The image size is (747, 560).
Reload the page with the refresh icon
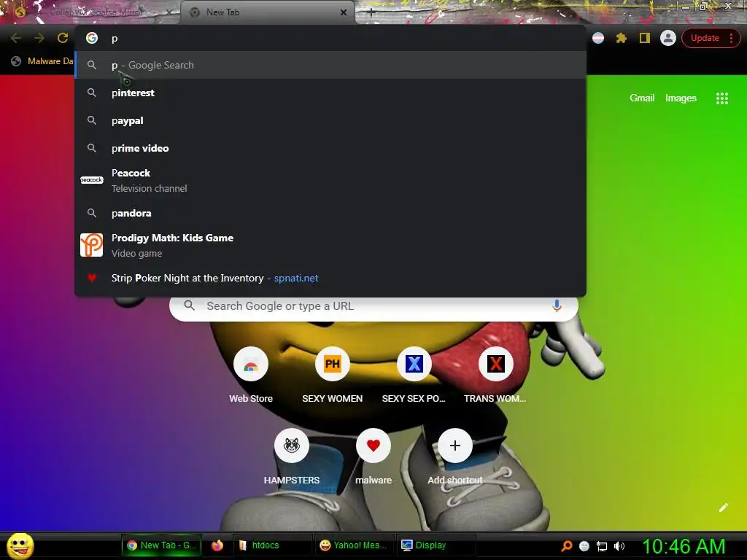(x=63, y=38)
